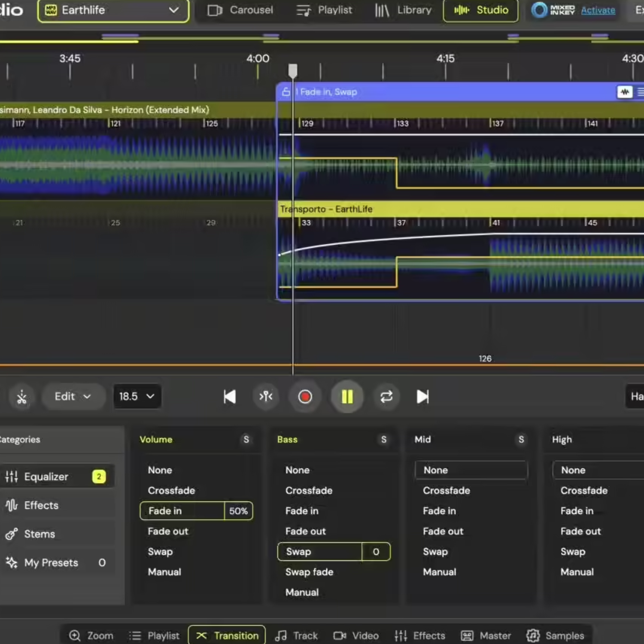
Task: Solo the Mid band
Action: 521,439
